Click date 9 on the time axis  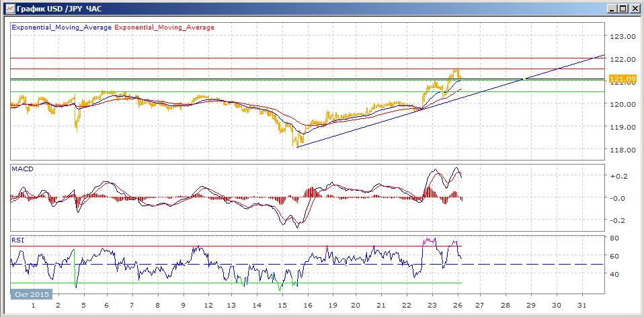[183, 306]
